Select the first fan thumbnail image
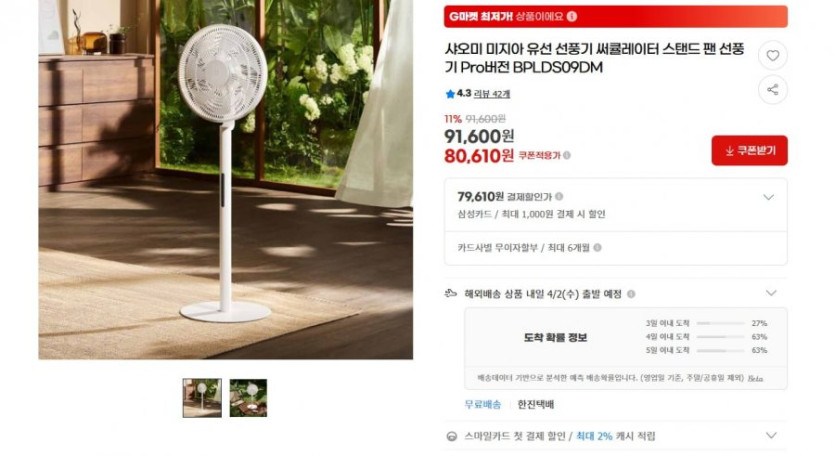This screenshot has width=835, height=456. point(202,398)
